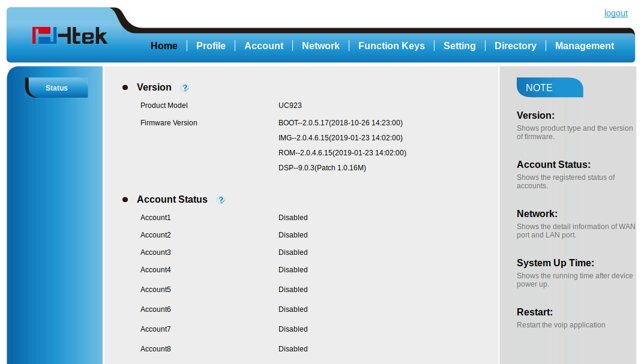Navigate to the Setting menu
The height and width of the screenshot is (364, 644).
[459, 46]
